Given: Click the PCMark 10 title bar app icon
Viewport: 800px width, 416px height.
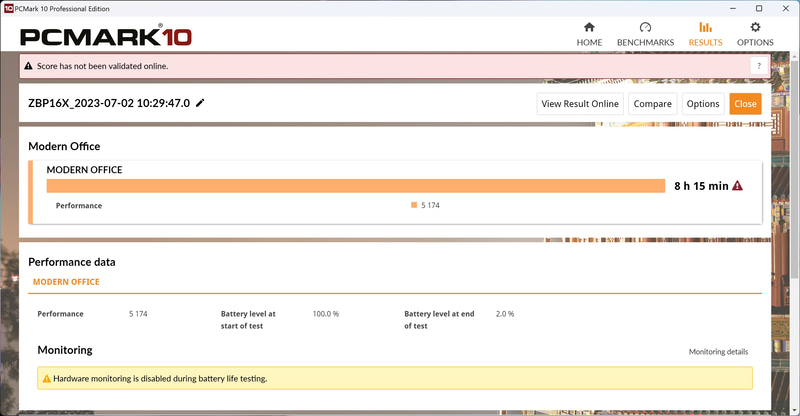Looking at the screenshot, I should pos(8,8).
